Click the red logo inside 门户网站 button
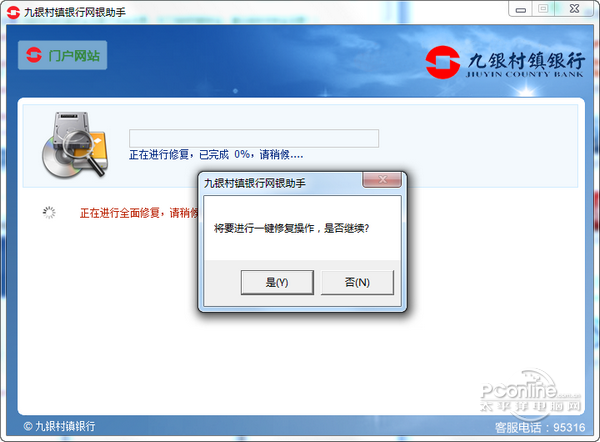The height and width of the screenshot is (442, 600). tap(34, 55)
